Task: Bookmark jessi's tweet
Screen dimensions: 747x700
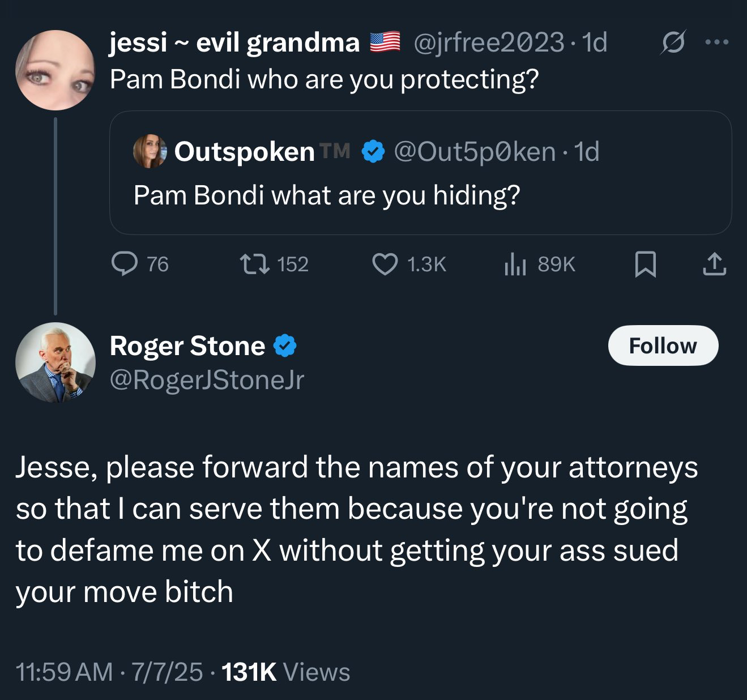Action: click(645, 264)
